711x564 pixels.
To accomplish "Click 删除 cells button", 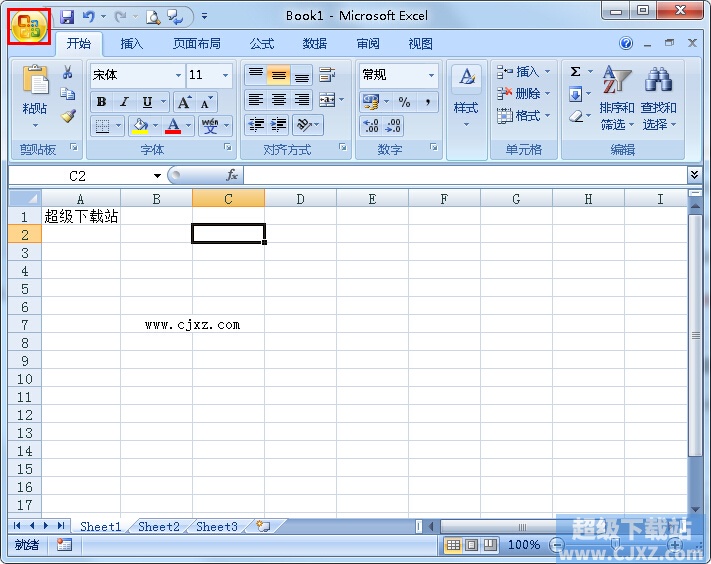I will [x=523, y=94].
